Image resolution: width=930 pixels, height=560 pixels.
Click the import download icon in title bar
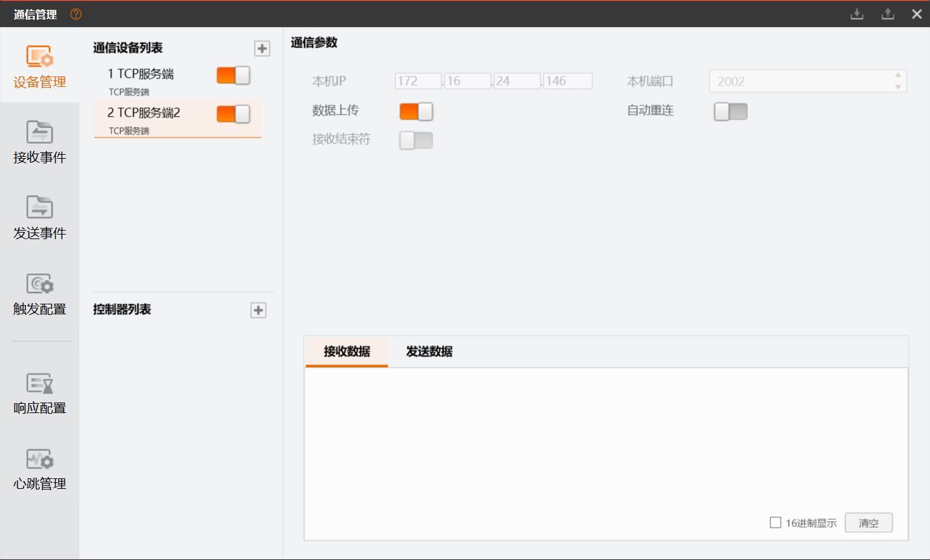[x=857, y=14]
